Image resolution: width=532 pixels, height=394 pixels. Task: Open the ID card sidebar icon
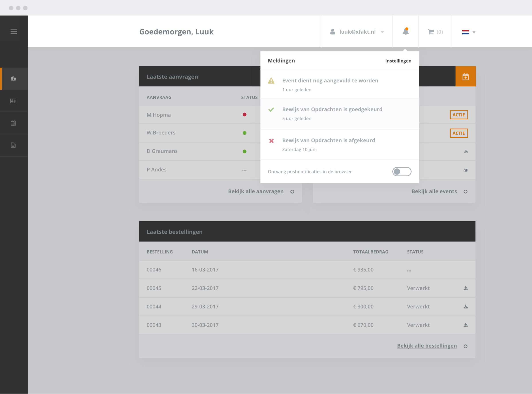tap(13, 101)
